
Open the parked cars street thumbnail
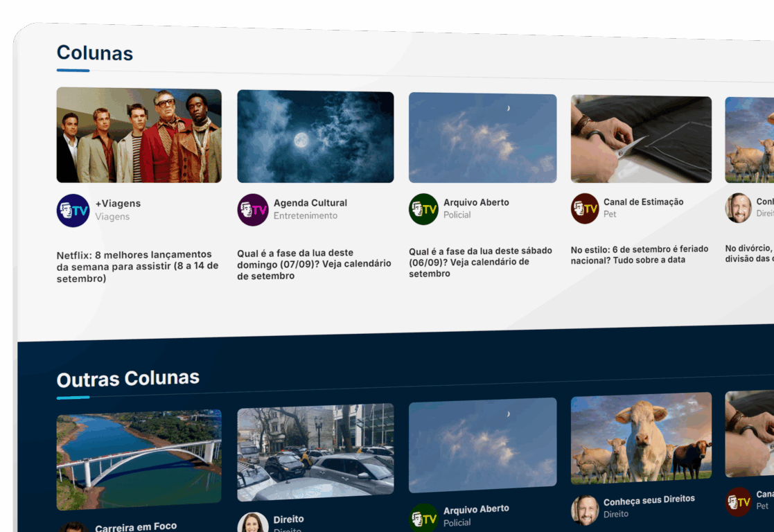pyautogui.click(x=315, y=452)
